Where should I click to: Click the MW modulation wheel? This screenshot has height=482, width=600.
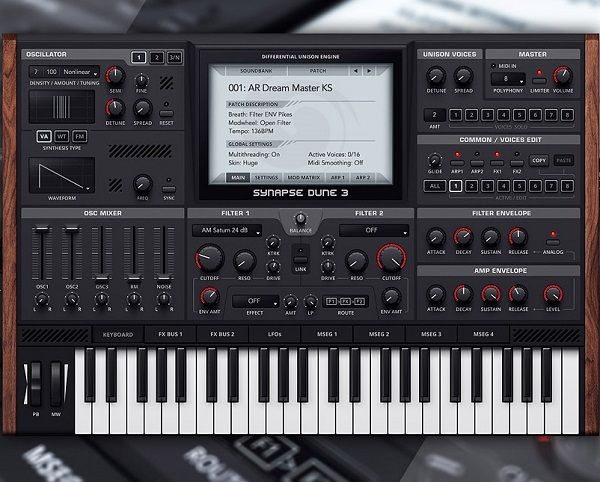click(56, 384)
